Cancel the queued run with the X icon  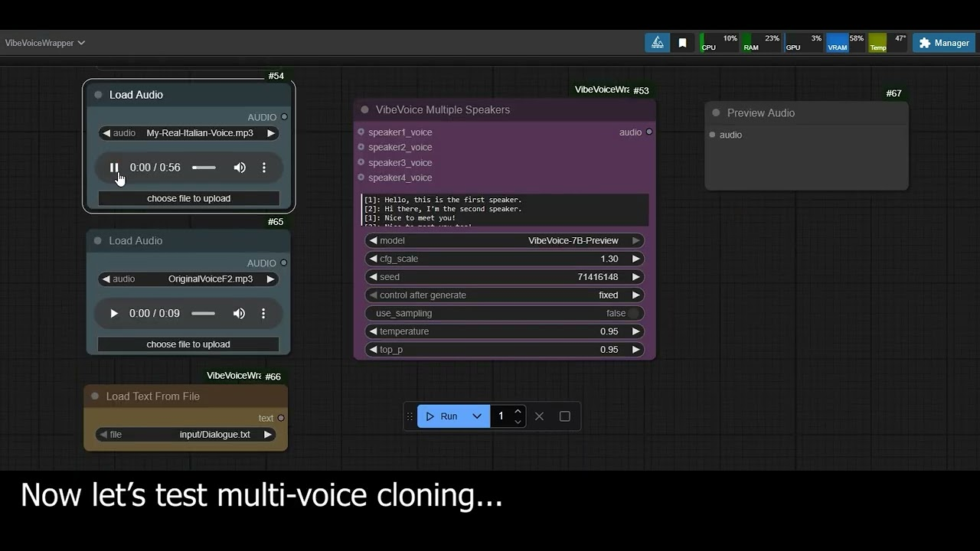point(539,416)
